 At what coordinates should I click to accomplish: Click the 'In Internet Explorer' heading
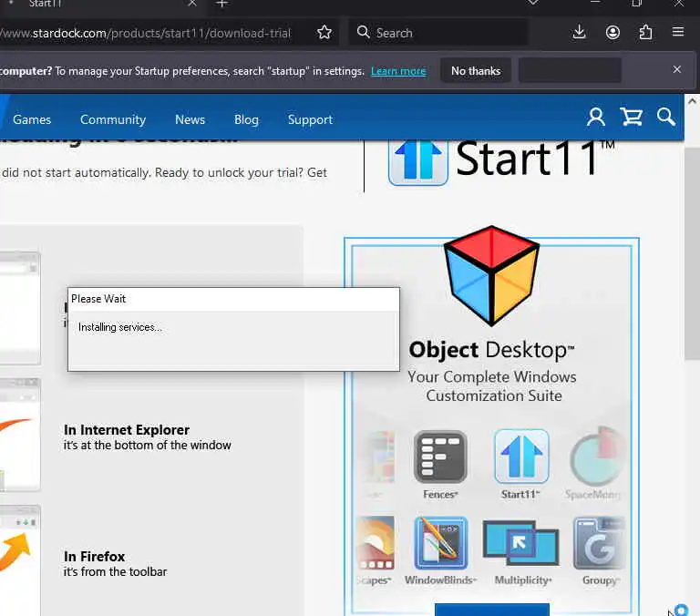click(127, 430)
